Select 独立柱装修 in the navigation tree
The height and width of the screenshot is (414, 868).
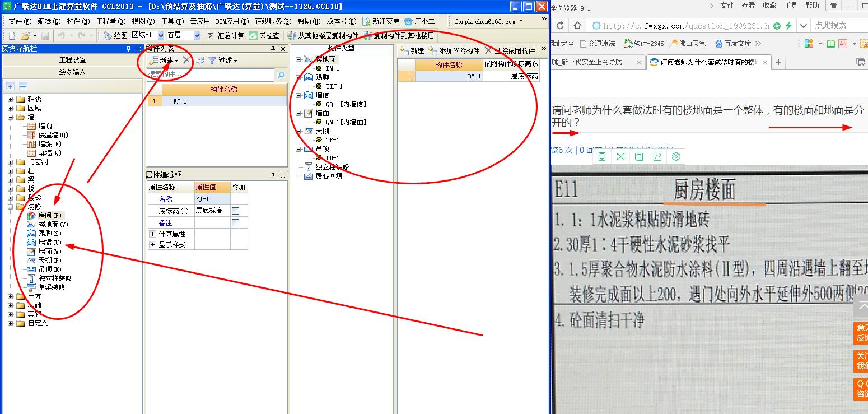tap(49, 278)
